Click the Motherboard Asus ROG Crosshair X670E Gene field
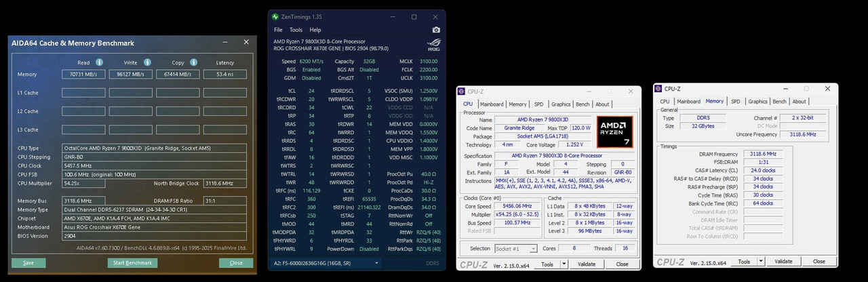This screenshot has width=868, height=282. (x=155, y=227)
